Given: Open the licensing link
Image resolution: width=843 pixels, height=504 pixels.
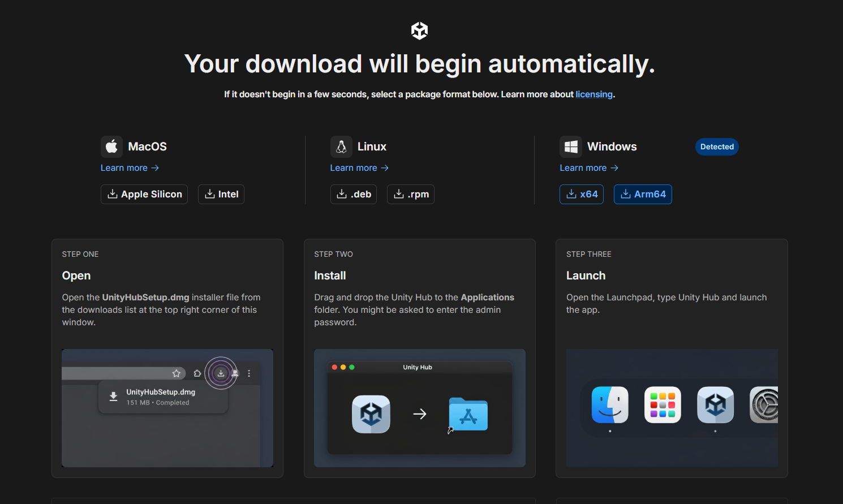Looking at the screenshot, I should (x=594, y=94).
